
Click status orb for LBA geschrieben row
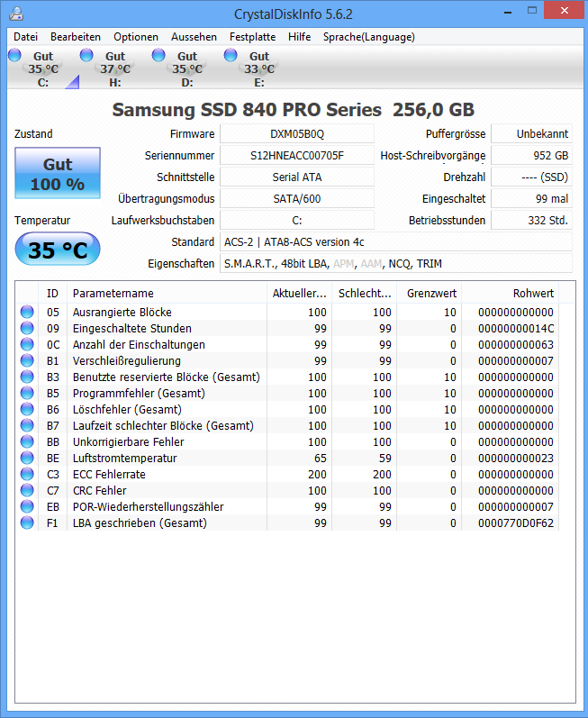(x=27, y=523)
